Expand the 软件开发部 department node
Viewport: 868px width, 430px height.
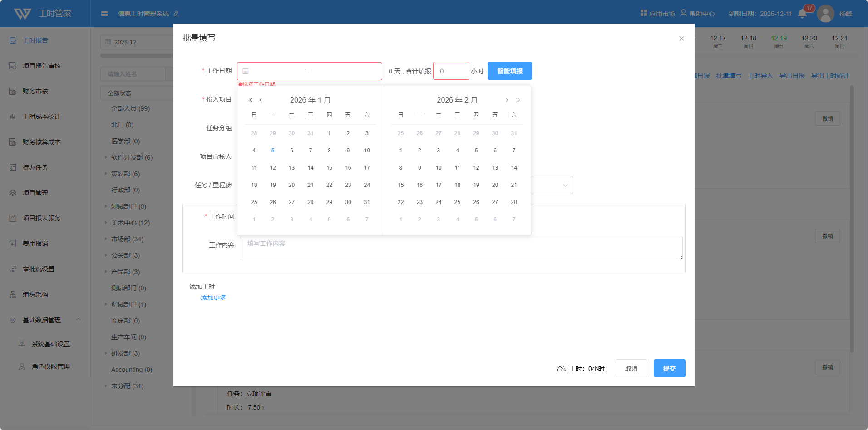coord(106,157)
